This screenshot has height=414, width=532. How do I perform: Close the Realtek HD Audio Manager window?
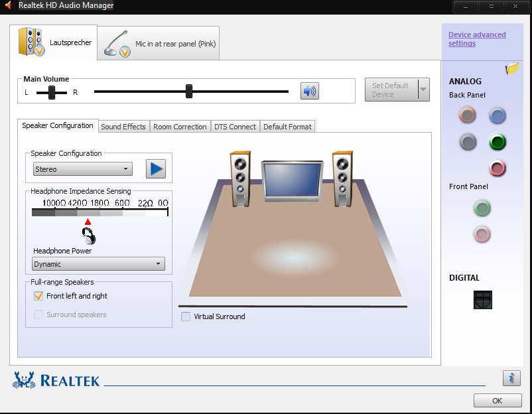click(x=515, y=7)
